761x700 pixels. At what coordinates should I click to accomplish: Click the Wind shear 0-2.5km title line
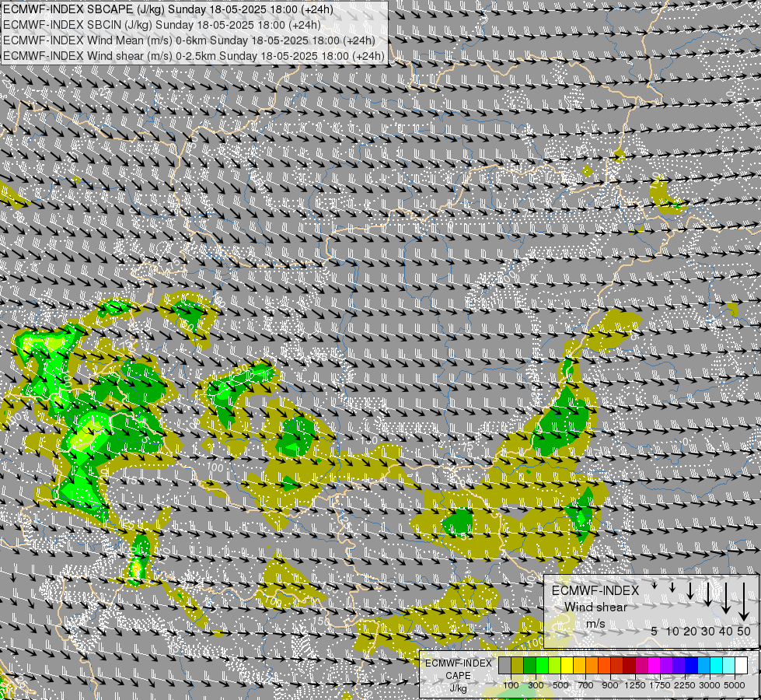(x=194, y=56)
